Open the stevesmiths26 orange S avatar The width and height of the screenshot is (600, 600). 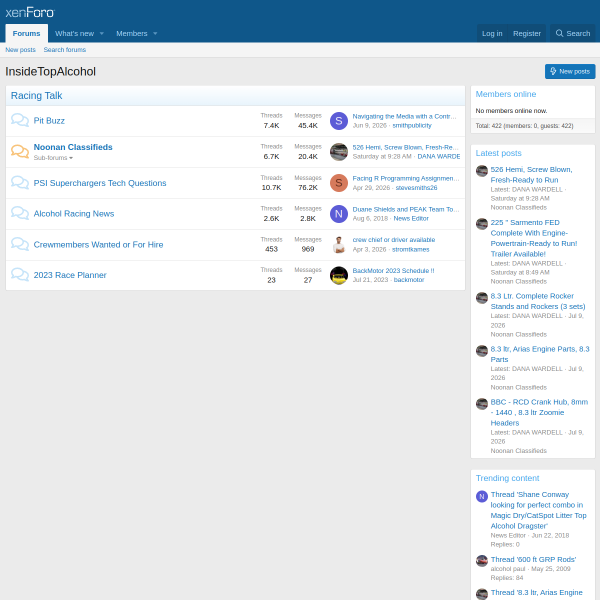[x=339, y=183]
